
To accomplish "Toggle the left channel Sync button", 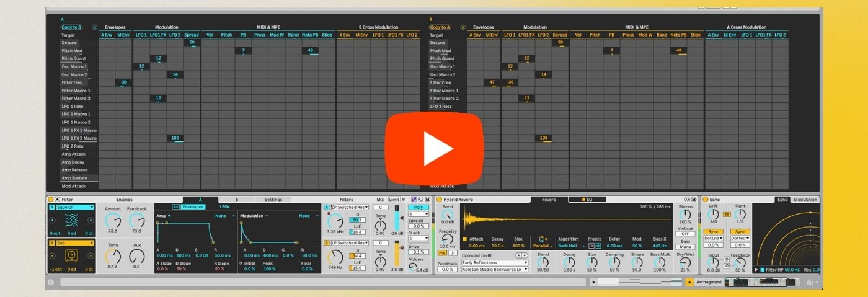I will coord(713,231).
